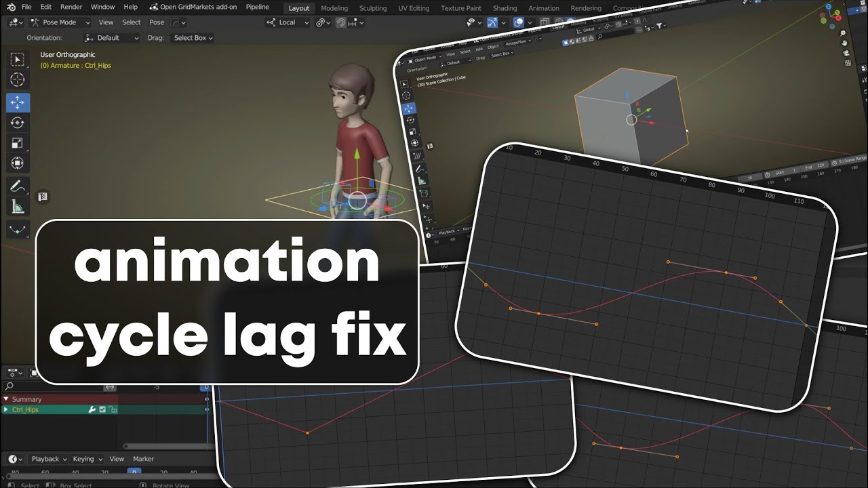The height and width of the screenshot is (488, 868).
Task: Click the wrench modifiers icon on Ctrl_Hips channel
Action: (92, 409)
